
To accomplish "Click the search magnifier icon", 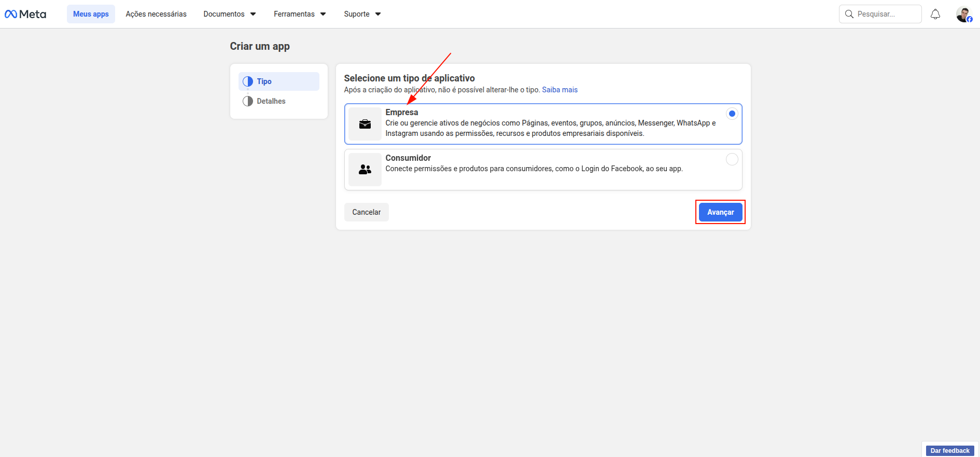I will (849, 14).
